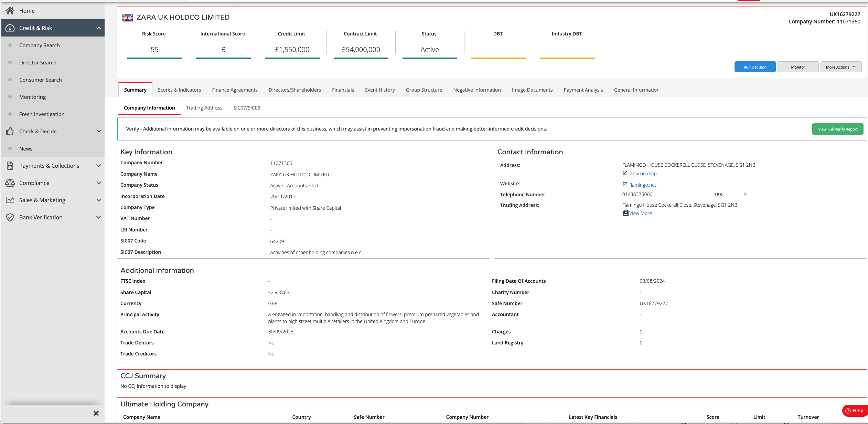Click the View More trading address link
Viewport: 868px width, 424px height.
click(640, 213)
